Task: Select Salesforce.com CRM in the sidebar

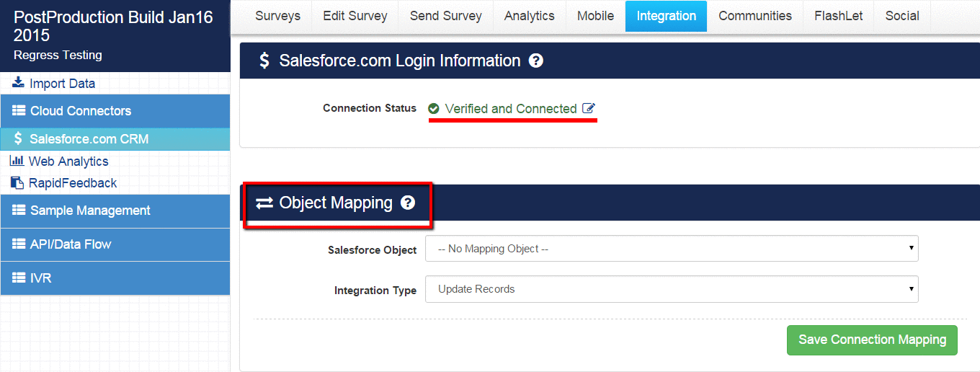Action: point(89,139)
